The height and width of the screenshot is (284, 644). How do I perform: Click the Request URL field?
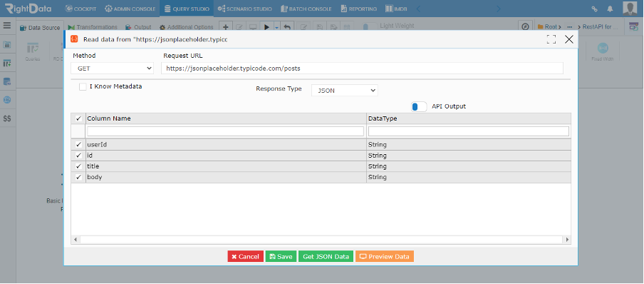click(x=362, y=69)
